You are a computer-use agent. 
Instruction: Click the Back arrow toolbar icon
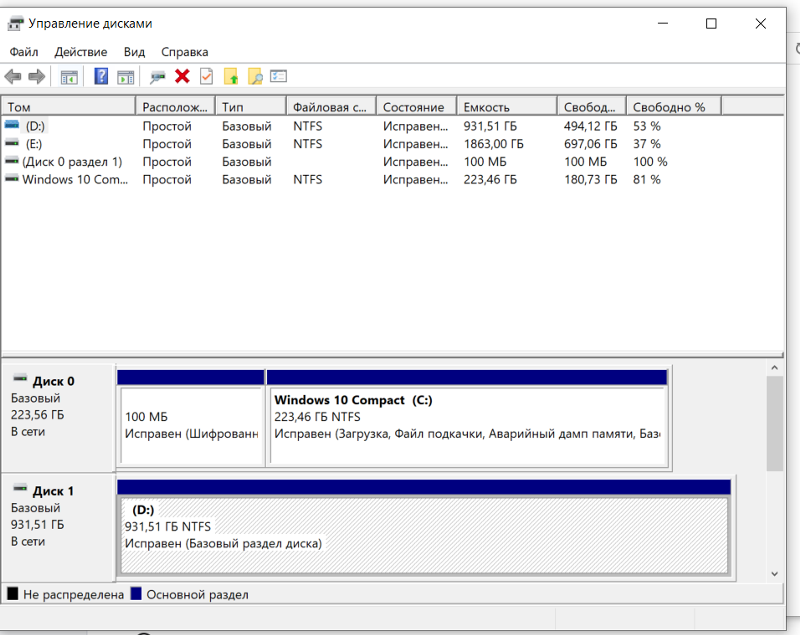13,77
